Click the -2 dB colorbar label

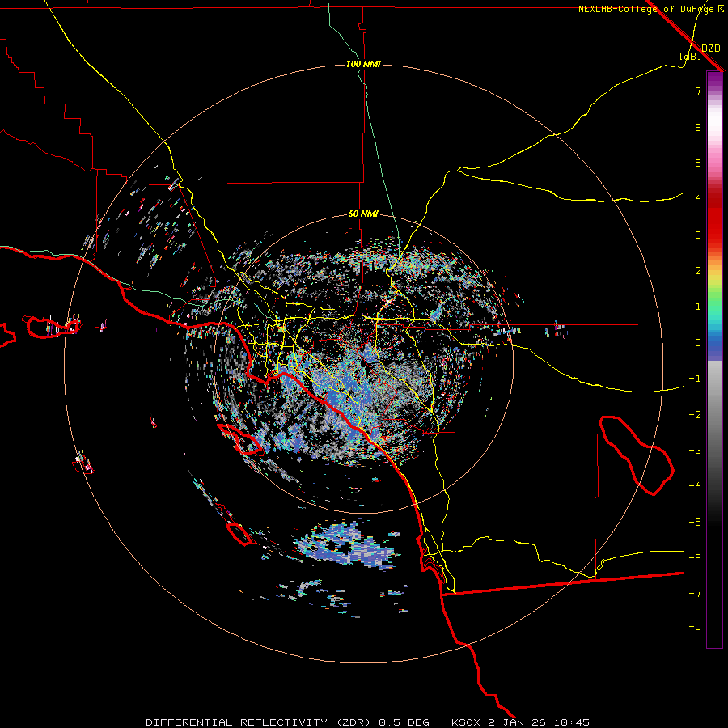coord(695,415)
